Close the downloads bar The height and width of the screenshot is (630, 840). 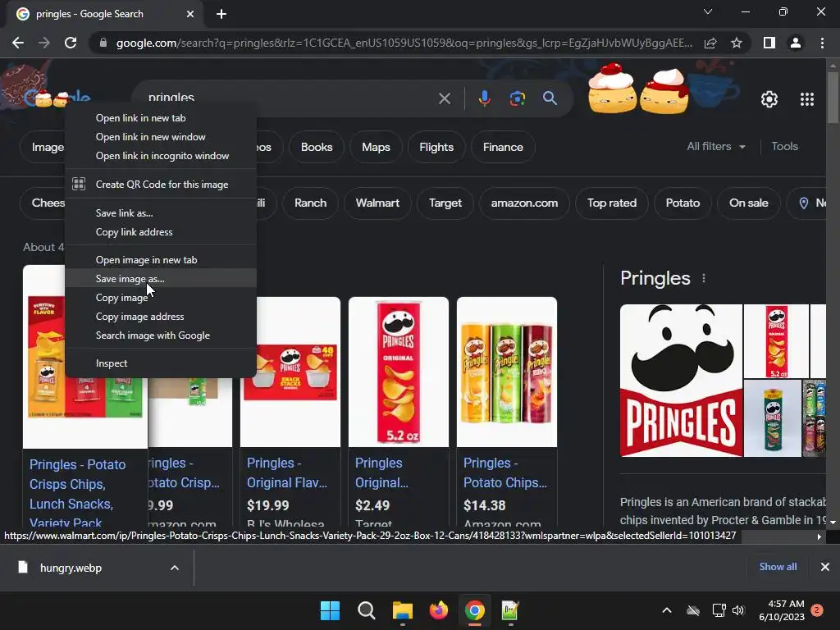point(825,567)
